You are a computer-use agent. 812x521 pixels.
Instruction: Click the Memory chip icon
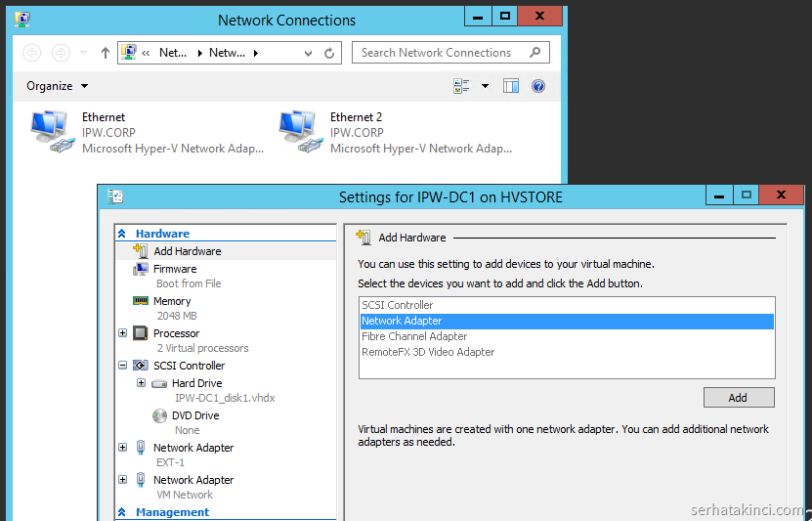click(141, 300)
